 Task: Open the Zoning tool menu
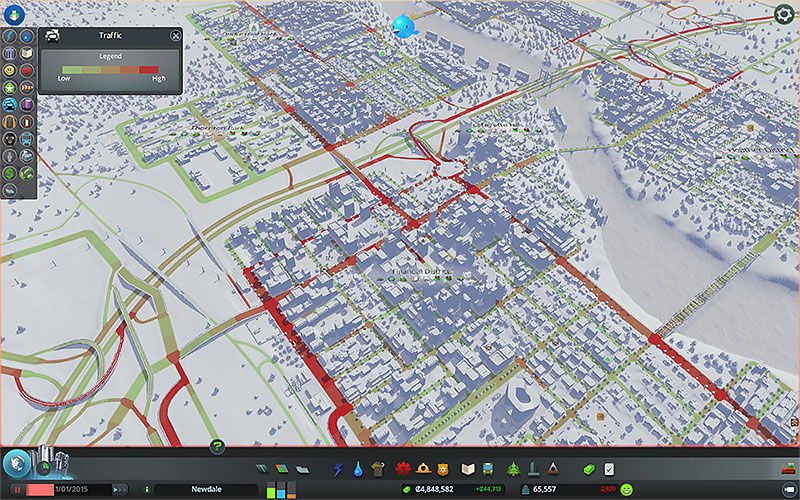click(x=282, y=469)
